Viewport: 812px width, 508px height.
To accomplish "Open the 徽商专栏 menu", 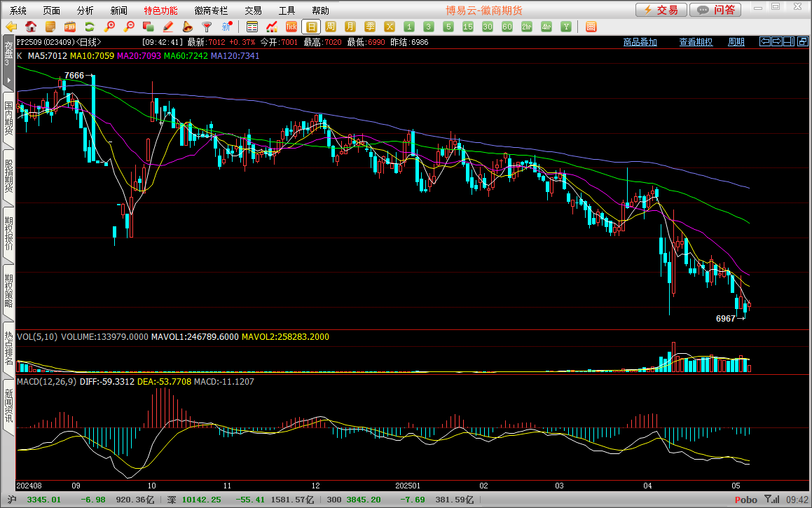I will (212, 11).
